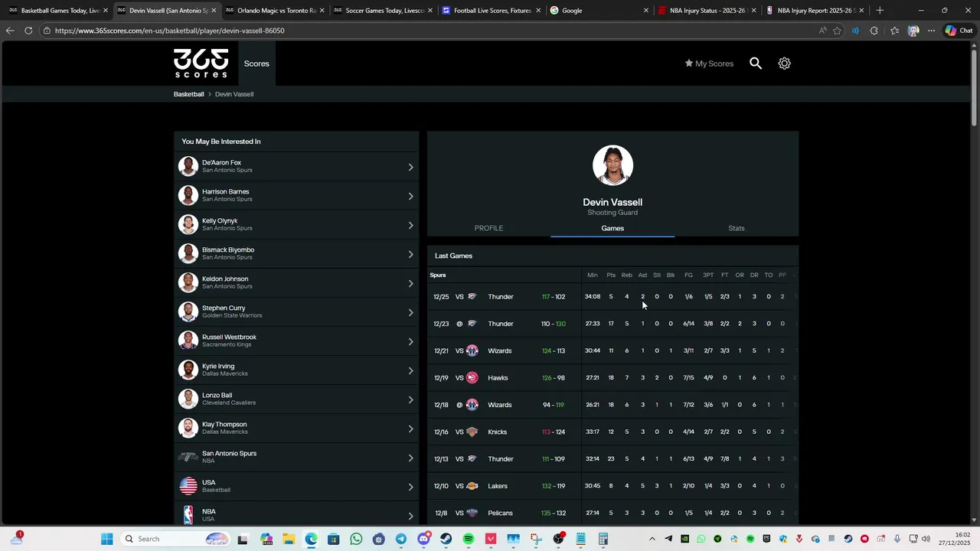The image size is (980, 551).
Task: Open browser settings and more menu
Action: point(931,31)
